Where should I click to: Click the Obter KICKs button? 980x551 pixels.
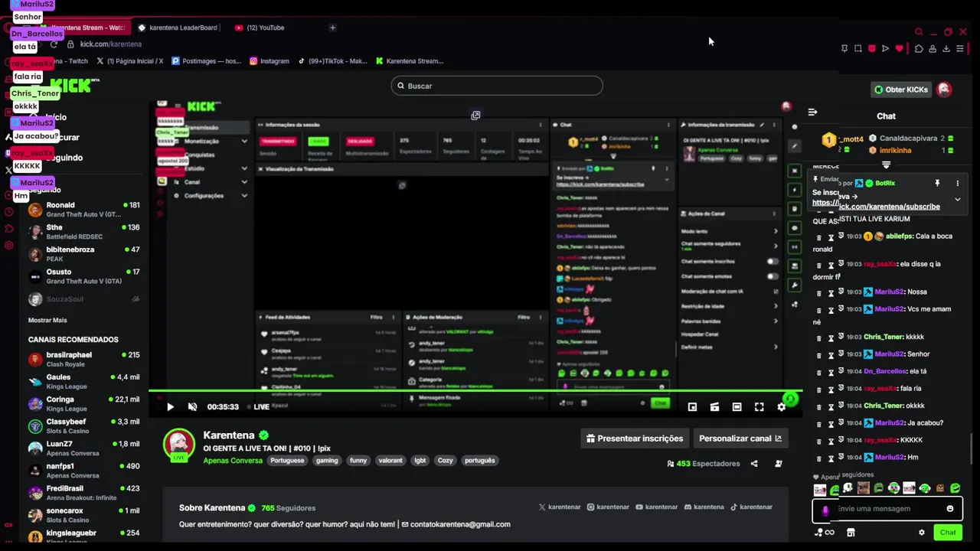point(901,90)
